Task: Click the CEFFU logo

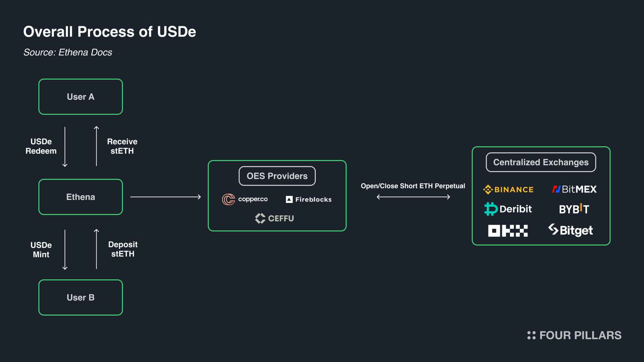Action: pos(274,218)
